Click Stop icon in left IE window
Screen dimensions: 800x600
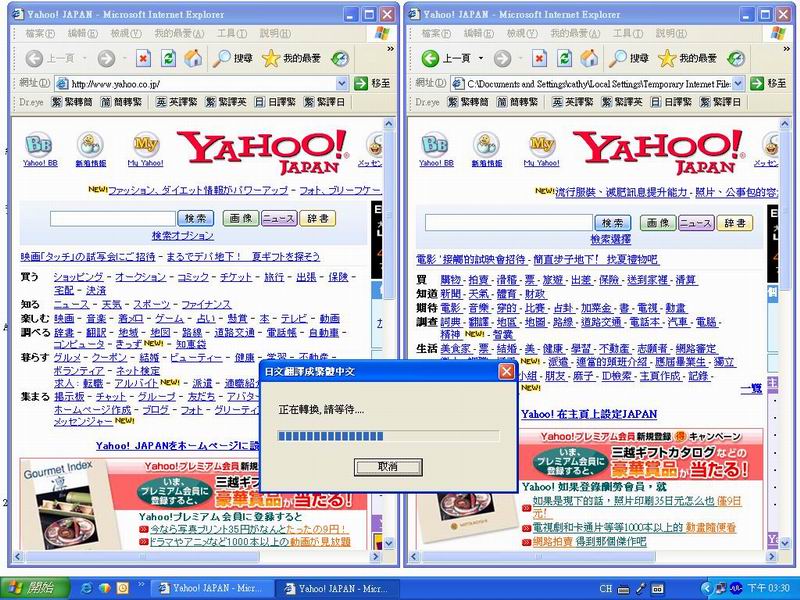pos(143,59)
